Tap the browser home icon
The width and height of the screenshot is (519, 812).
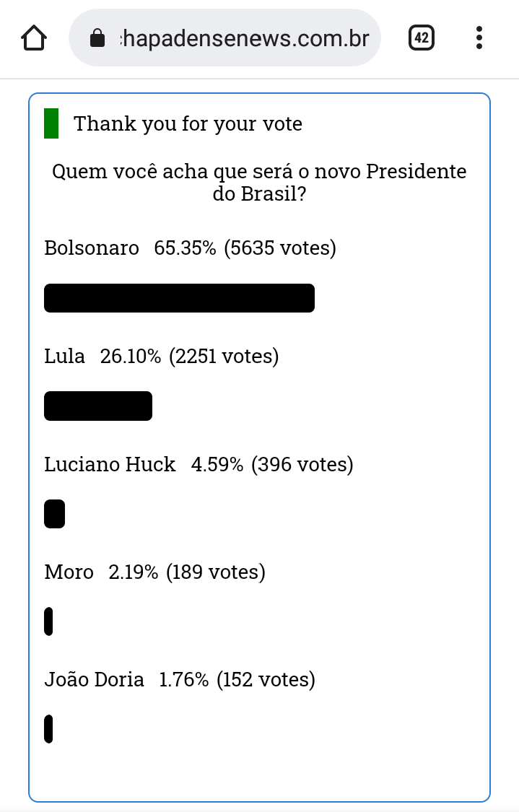pos(34,38)
